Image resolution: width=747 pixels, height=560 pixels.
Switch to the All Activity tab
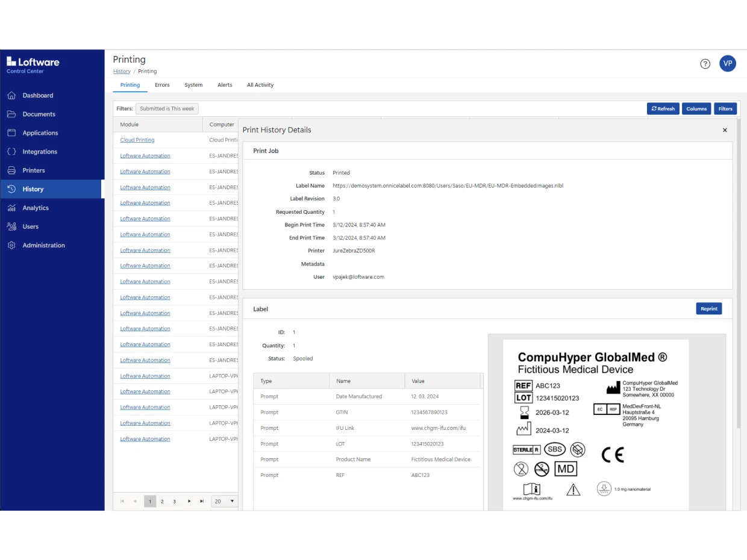(x=260, y=85)
